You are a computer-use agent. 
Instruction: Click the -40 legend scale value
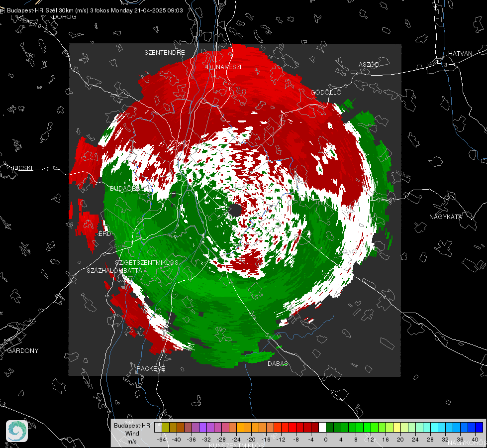pyautogui.click(x=177, y=440)
